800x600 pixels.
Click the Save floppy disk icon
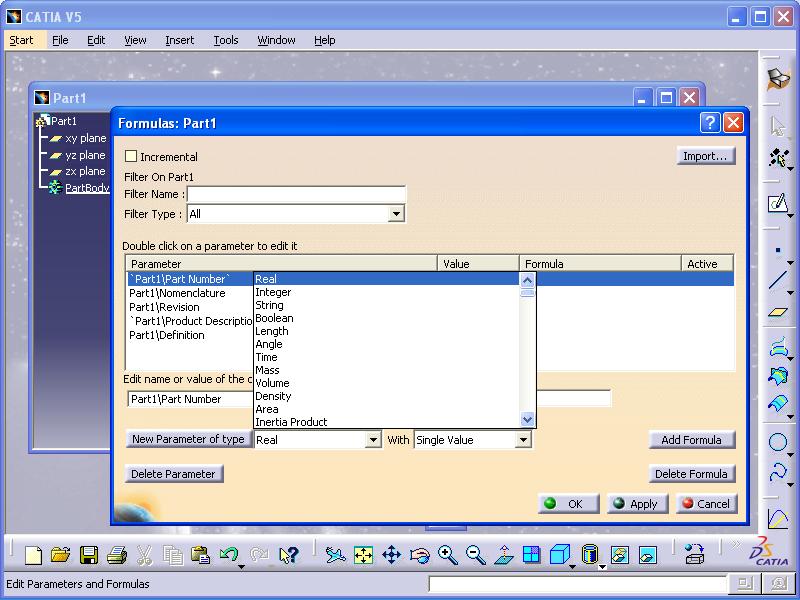pos(89,555)
